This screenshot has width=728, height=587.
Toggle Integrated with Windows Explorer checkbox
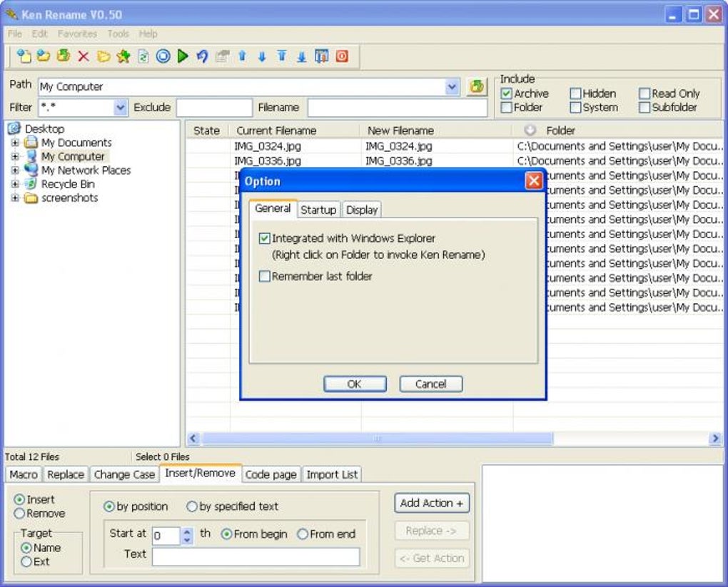pos(265,238)
